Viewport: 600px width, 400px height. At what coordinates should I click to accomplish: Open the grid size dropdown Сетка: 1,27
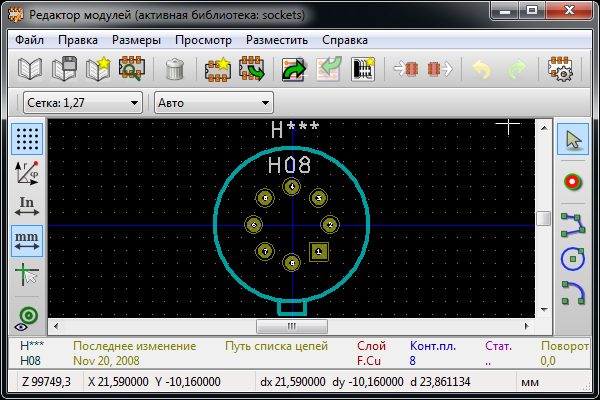[83, 103]
